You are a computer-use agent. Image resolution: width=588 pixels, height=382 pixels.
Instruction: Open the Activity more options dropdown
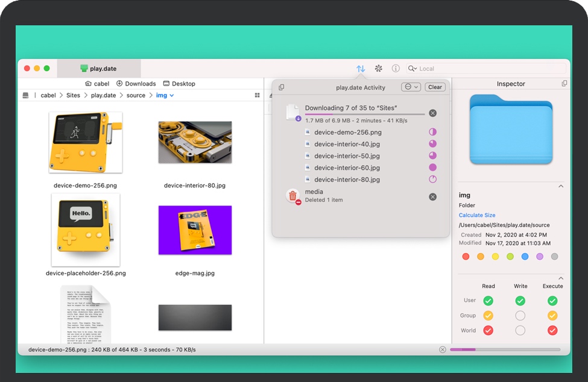pyautogui.click(x=411, y=87)
